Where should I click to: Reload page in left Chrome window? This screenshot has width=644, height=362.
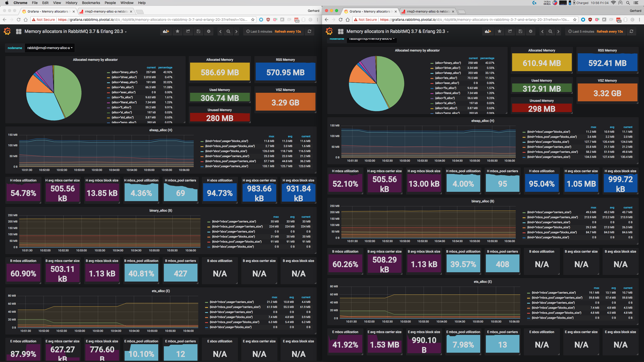pyautogui.click(x=18, y=20)
